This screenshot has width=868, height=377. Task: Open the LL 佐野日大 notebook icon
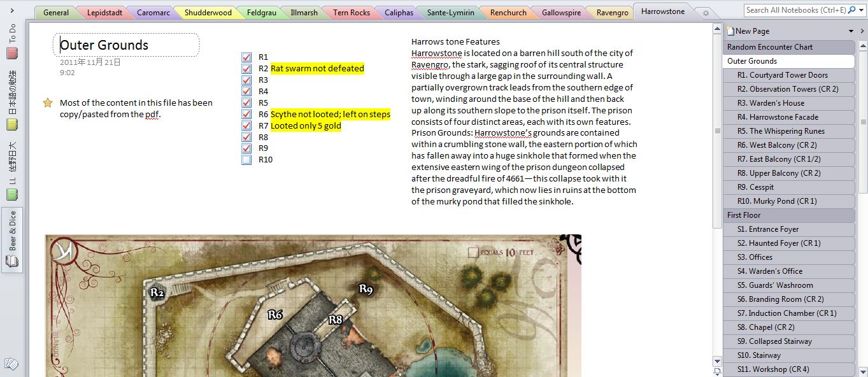pos(11,195)
